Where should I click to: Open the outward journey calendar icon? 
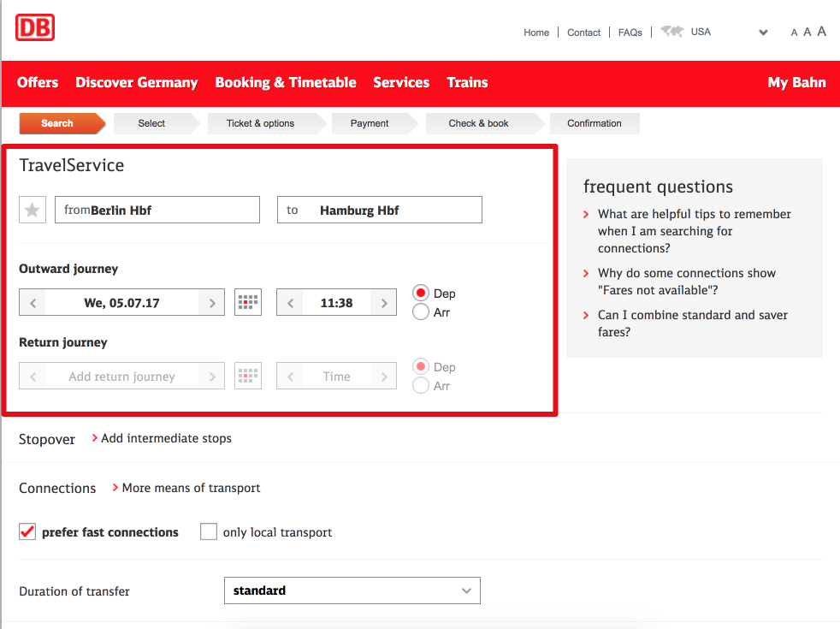(248, 302)
